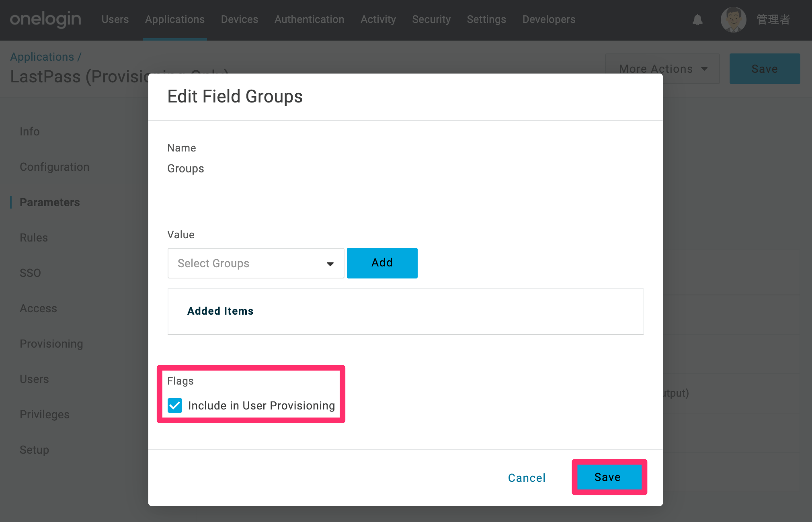The height and width of the screenshot is (522, 812).
Task: Select the Configuration sidebar tab
Action: point(55,167)
